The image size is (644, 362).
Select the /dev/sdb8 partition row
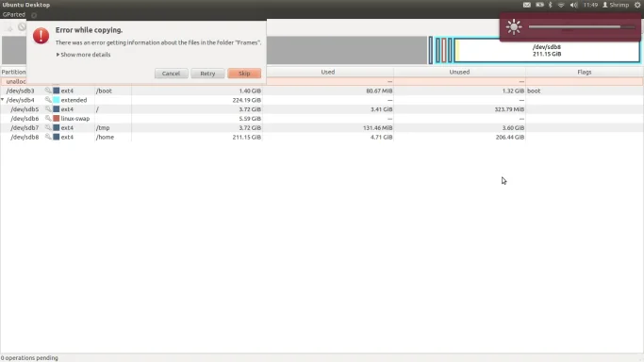pos(322,137)
